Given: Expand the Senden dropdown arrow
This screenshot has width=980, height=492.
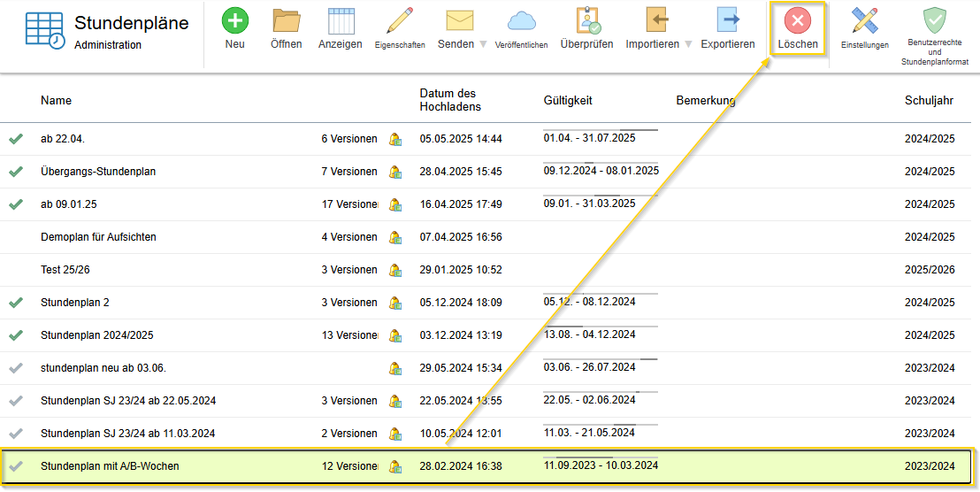Looking at the screenshot, I should click(x=483, y=45).
